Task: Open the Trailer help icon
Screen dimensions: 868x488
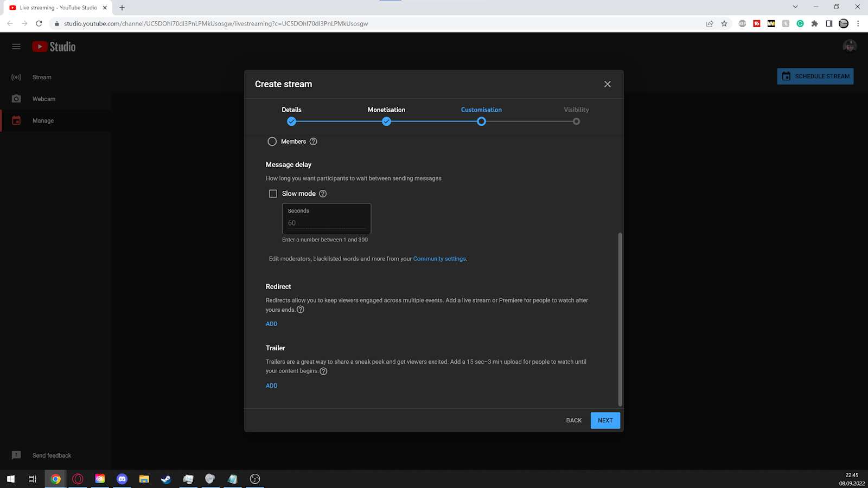Action: 323,371
